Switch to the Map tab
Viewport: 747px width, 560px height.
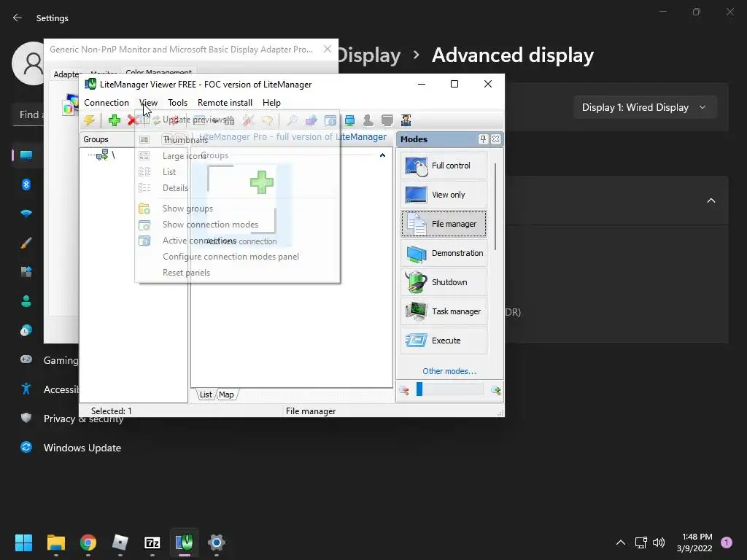(226, 394)
